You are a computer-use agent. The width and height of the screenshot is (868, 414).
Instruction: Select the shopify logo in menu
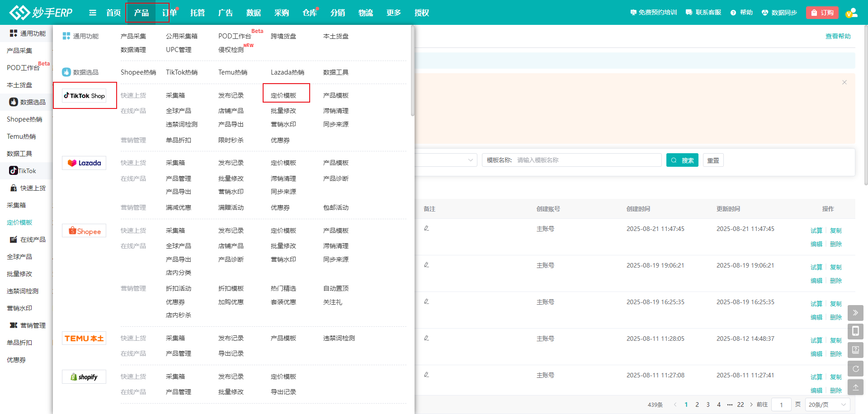coord(84,377)
